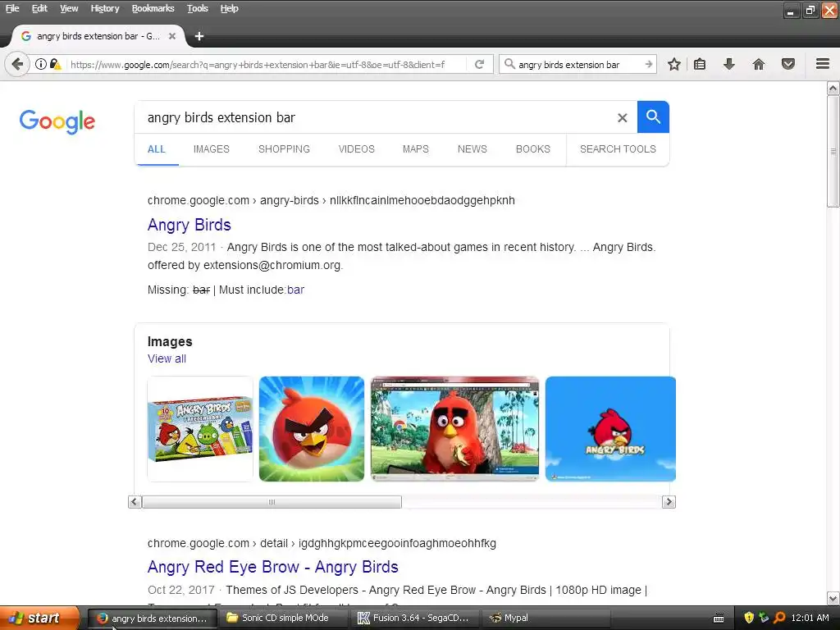Screen dimensions: 840x630
Task: Click the security shield tray icon
Action: tap(749, 618)
